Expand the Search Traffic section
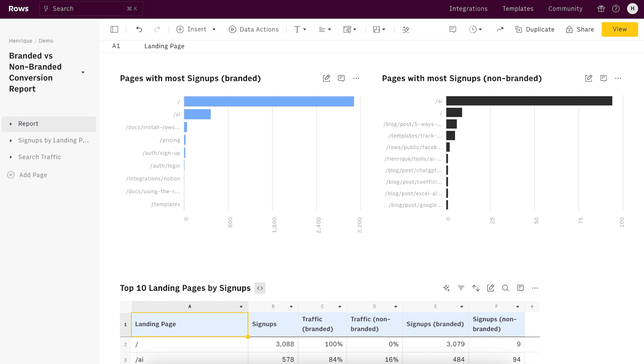The height and width of the screenshot is (364, 644). 11,157
